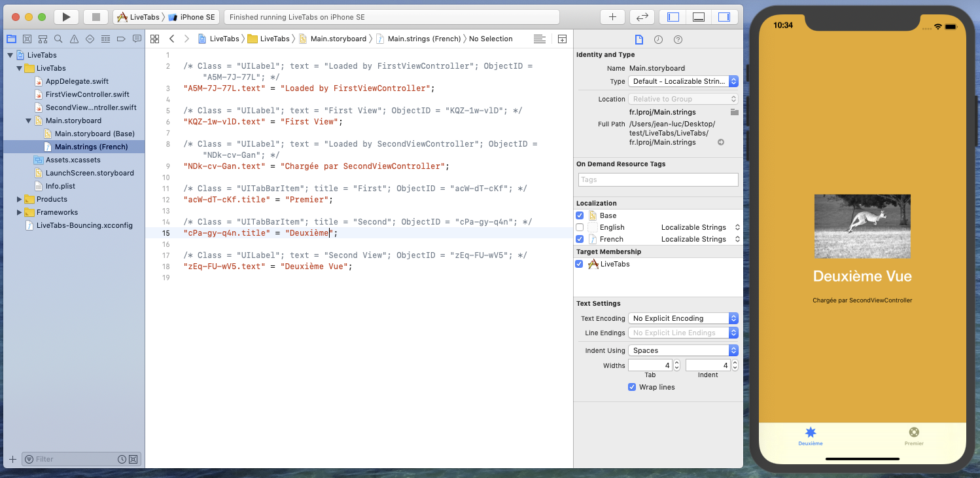This screenshot has width=980, height=478.
Task: Click the Stop button in toolbar
Action: [96, 17]
